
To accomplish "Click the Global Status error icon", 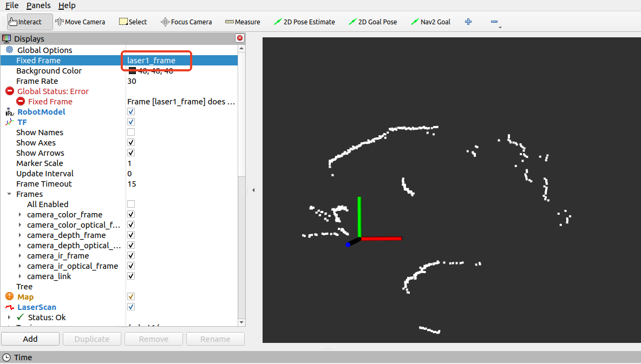I will 10,91.
